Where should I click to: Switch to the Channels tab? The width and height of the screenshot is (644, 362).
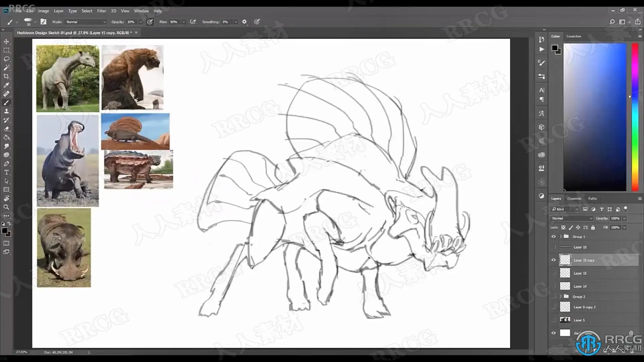(x=574, y=198)
